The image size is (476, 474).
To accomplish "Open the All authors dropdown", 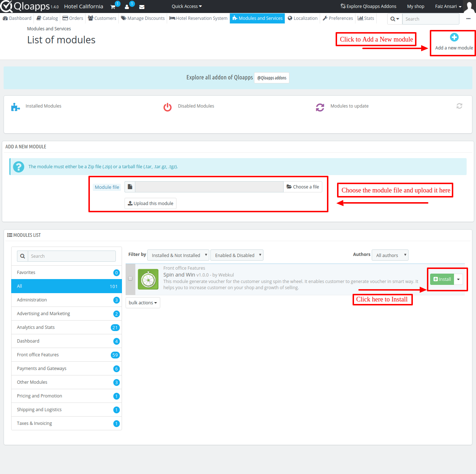I will (x=390, y=255).
